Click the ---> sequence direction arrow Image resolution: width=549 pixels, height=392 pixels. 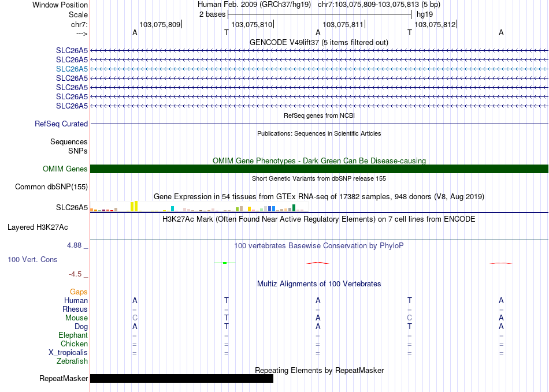pos(81,33)
